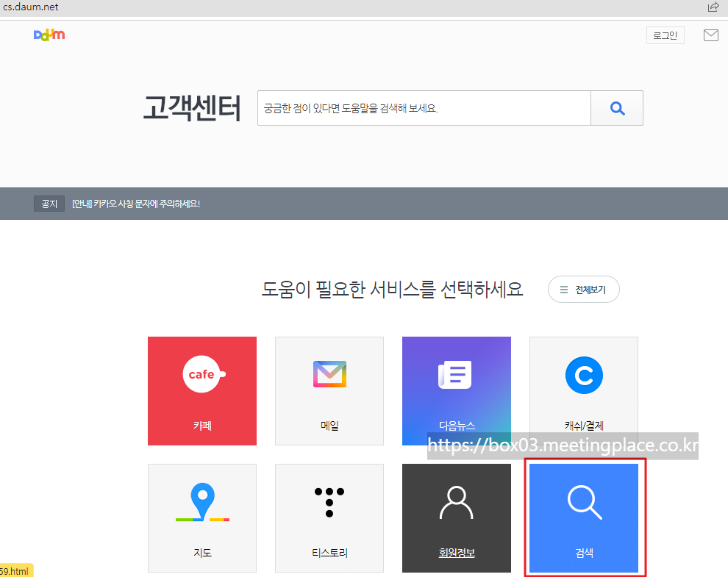The image size is (728, 577).
Task: Open the 메일 service tile
Action: [x=329, y=391]
